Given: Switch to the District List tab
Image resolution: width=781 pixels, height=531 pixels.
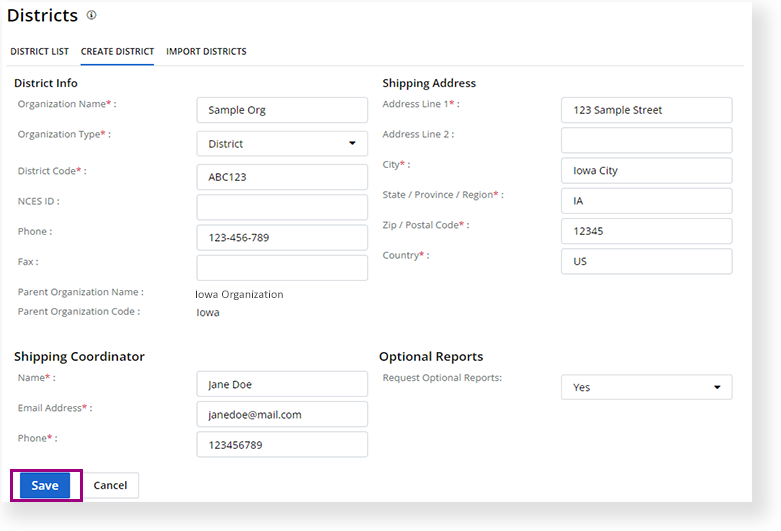Looking at the screenshot, I should 39,51.
